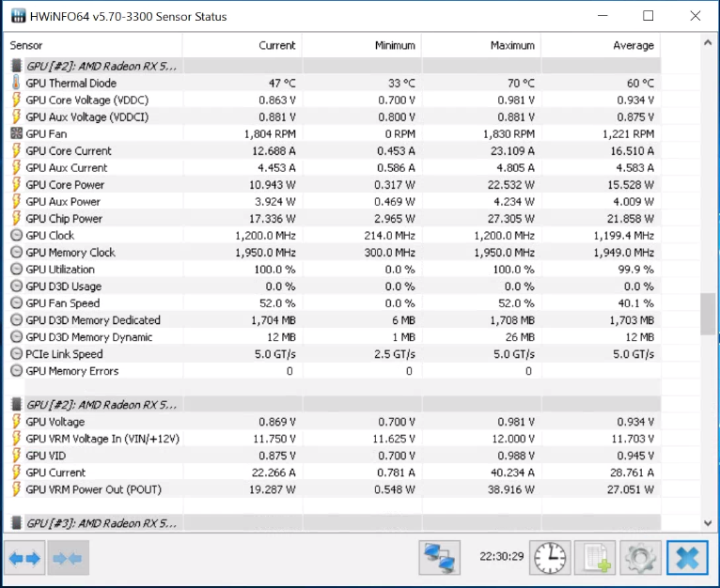Open sensor settings gear button
The width and height of the screenshot is (720, 588).
(x=640, y=558)
